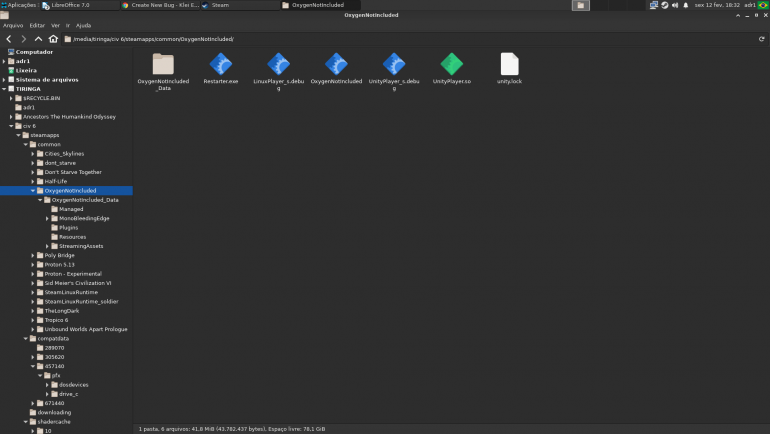Open the Ver menu
This screenshot has width=770, height=434.
55,26
